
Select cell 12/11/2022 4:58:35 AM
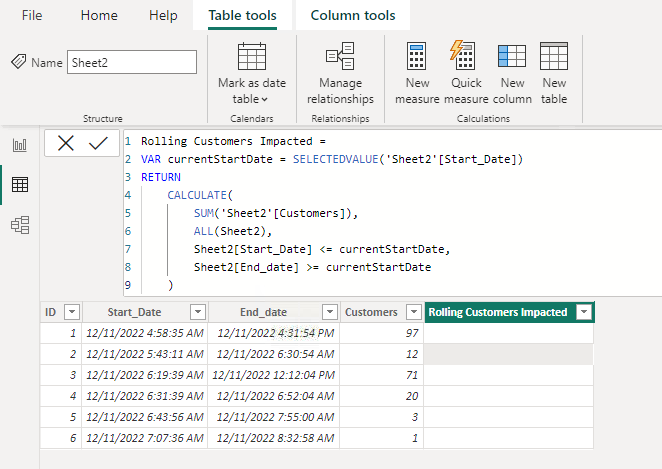click(145, 333)
